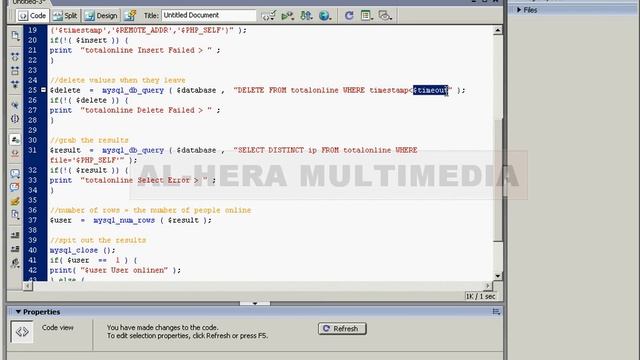
Task: Click the horizontal scrollbar left arrow
Action: [x=28, y=286]
